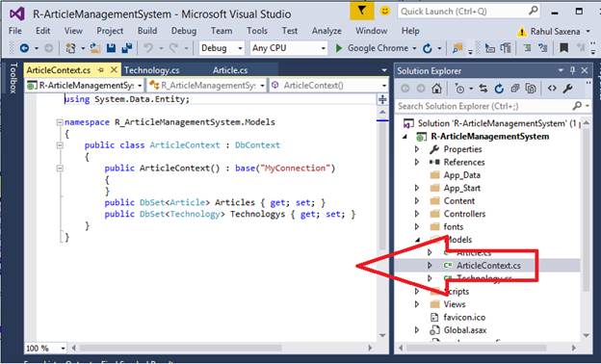Image resolution: width=601 pixels, height=364 pixels.
Task: Switch to the Technology.cs tab
Action: point(152,70)
